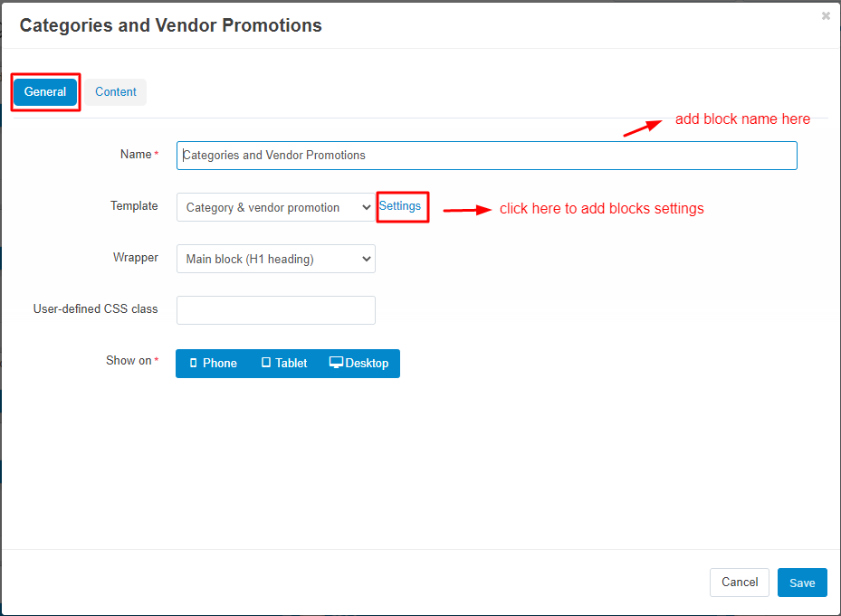Toggle Tablet visibility for the block
This screenshot has height=616, width=841.
[x=283, y=363]
